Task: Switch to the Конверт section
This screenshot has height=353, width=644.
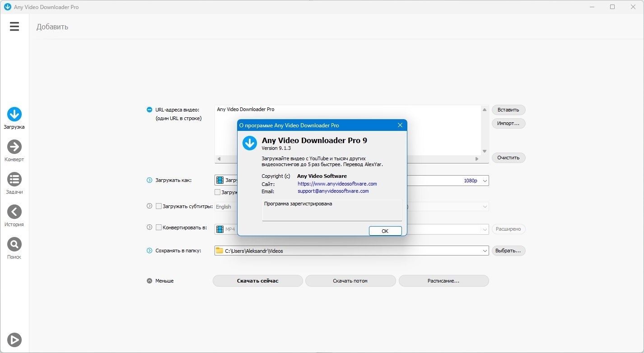Action: [x=14, y=151]
